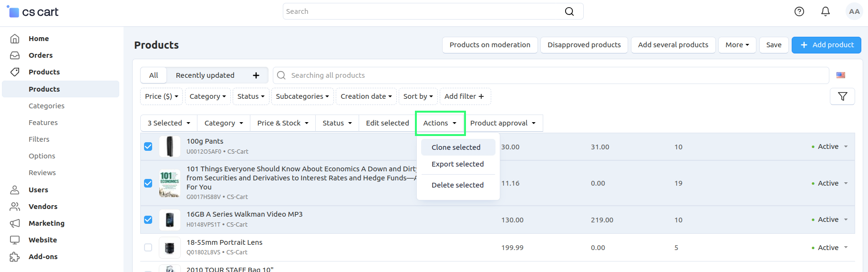
Task: Click the Add product button
Action: pyautogui.click(x=827, y=45)
